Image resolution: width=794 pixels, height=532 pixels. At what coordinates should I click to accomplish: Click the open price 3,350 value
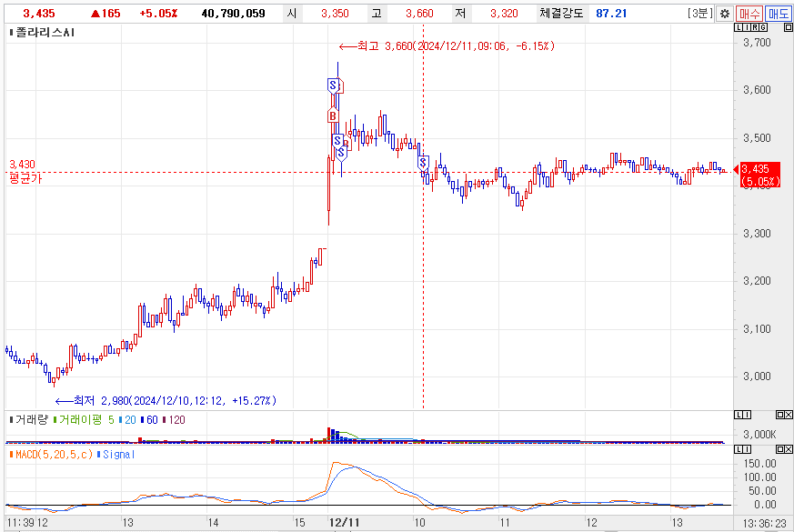point(335,14)
